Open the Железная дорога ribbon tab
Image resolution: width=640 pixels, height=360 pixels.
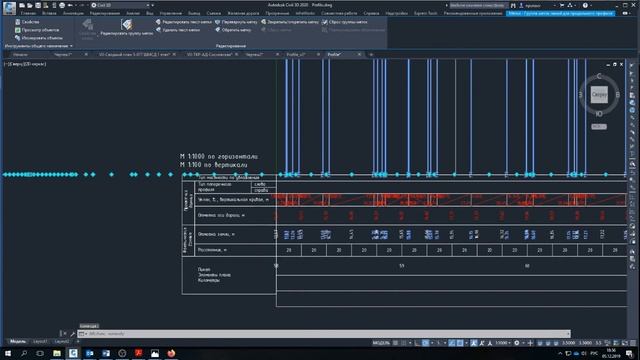pos(243,13)
